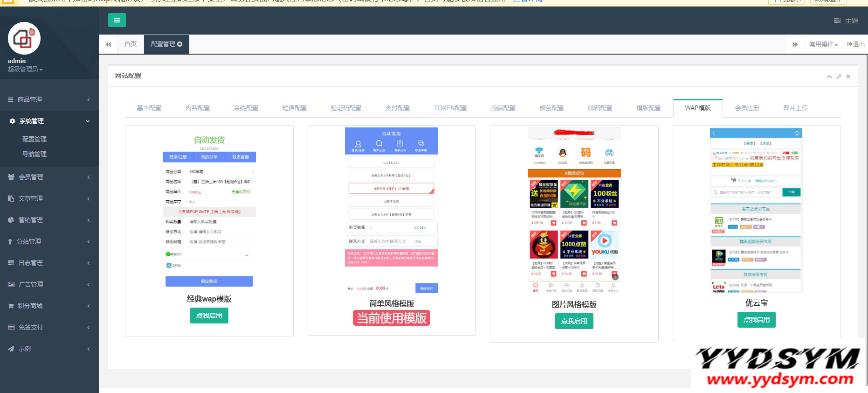Switch to the 图片上传 tab

pyautogui.click(x=796, y=108)
